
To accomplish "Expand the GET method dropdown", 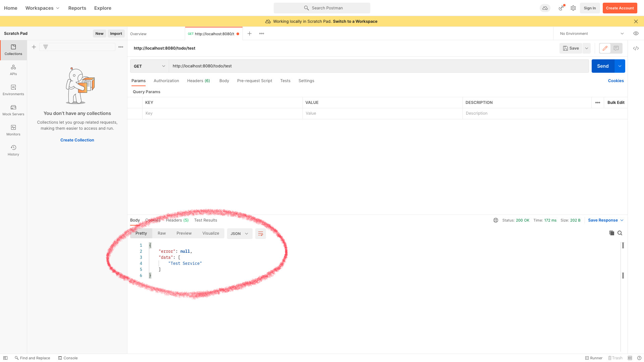I will tap(149, 66).
